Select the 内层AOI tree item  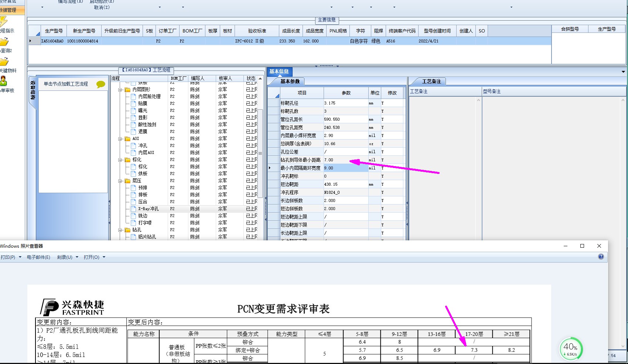(x=146, y=152)
